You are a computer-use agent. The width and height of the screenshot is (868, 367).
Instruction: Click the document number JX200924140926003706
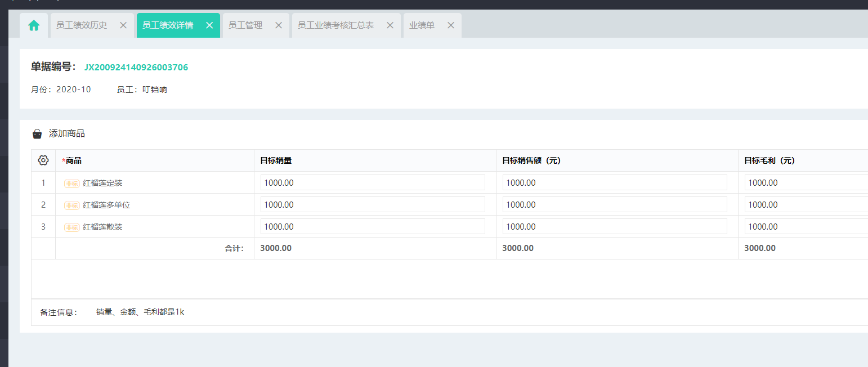coord(136,68)
